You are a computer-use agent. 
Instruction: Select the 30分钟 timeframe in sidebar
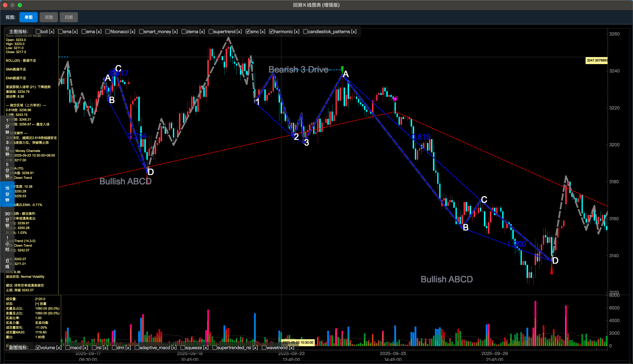click(x=7, y=220)
